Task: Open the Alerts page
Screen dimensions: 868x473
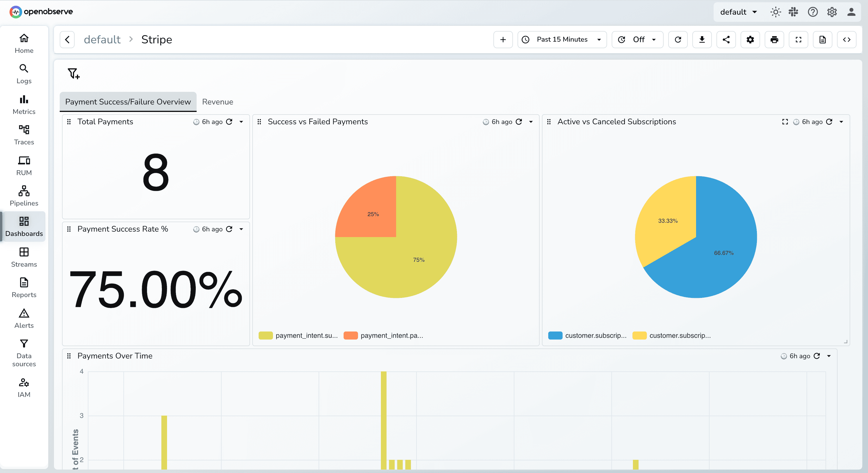Action: click(24, 318)
